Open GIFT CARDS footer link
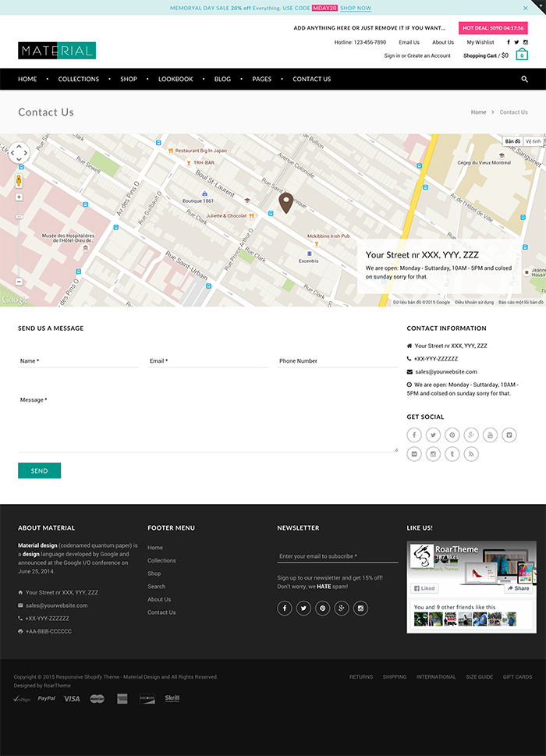The height and width of the screenshot is (756, 546). pos(518,677)
